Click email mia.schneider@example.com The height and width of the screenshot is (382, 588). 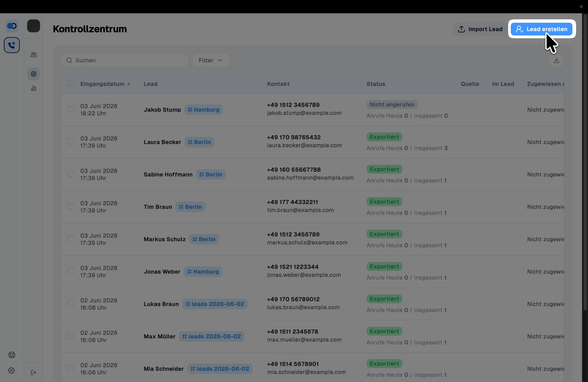pos(306,372)
